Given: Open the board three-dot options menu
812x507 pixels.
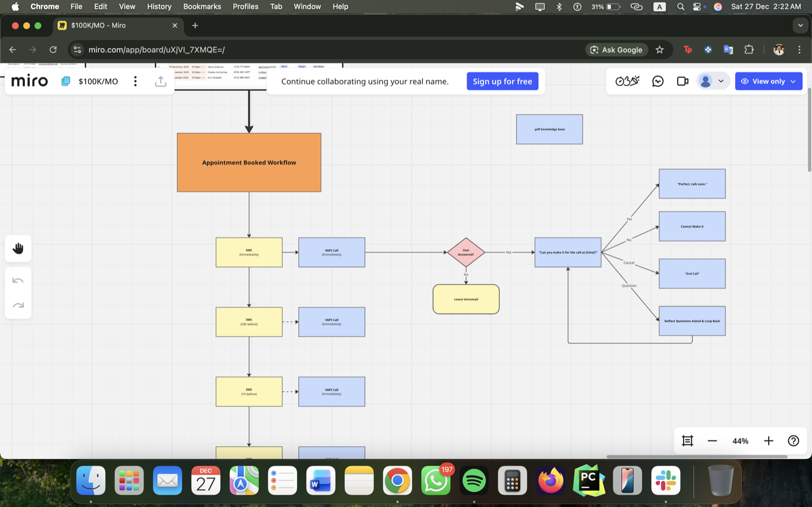Looking at the screenshot, I should [135, 81].
